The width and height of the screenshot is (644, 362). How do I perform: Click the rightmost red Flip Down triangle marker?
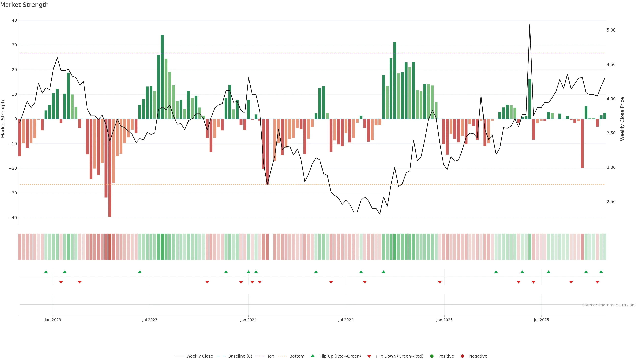click(x=597, y=282)
